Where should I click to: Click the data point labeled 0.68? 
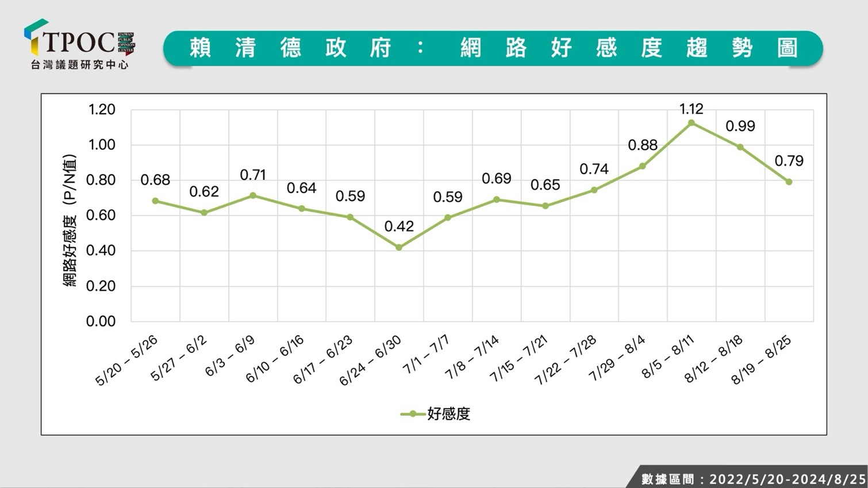click(155, 201)
